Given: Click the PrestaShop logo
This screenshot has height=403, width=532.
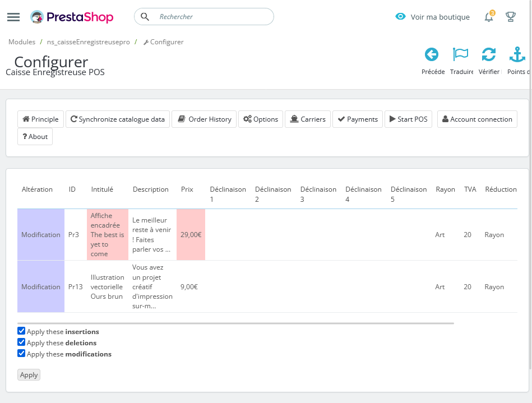Looking at the screenshot, I should coord(72,17).
